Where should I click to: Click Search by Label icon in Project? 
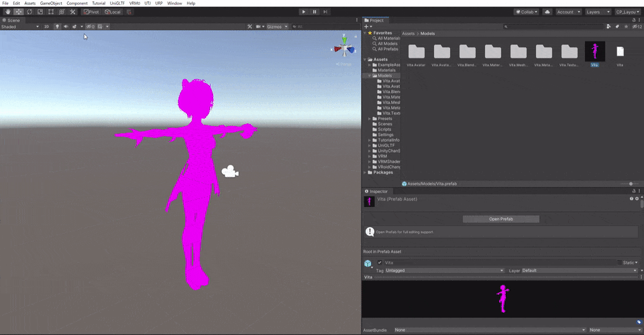[617, 27]
